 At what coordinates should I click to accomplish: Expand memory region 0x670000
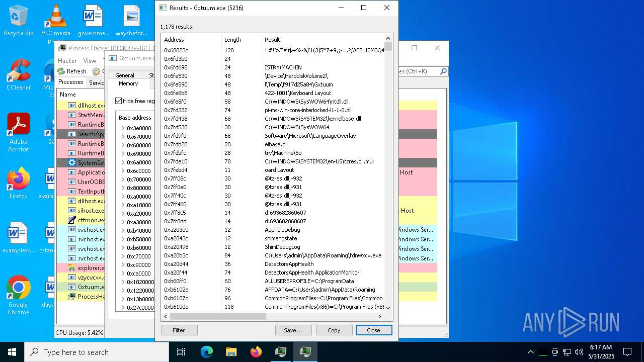tap(123, 137)
